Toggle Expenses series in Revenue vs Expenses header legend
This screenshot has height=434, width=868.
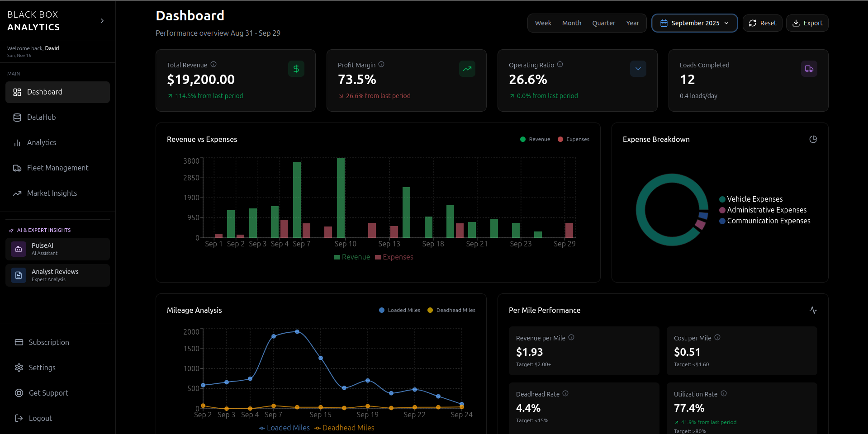pos(574,139)
